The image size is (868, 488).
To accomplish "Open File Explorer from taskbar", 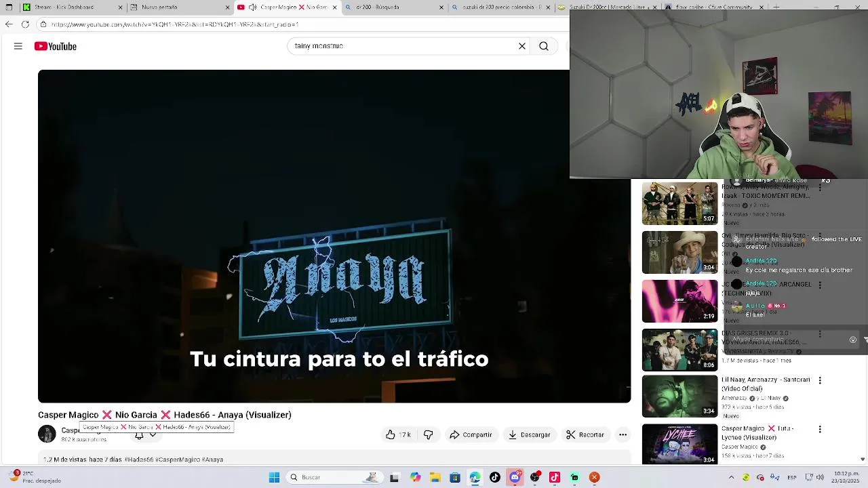I will [435, 477].
